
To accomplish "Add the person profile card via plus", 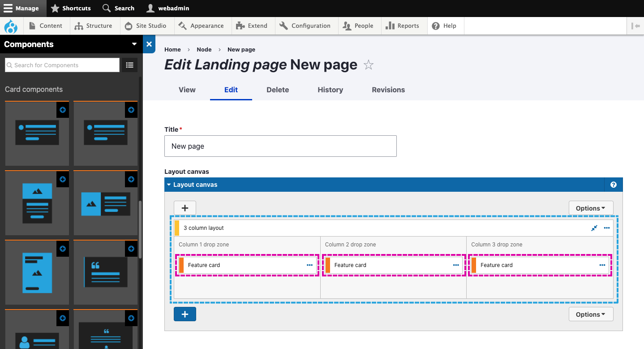I will click(63, 318).
